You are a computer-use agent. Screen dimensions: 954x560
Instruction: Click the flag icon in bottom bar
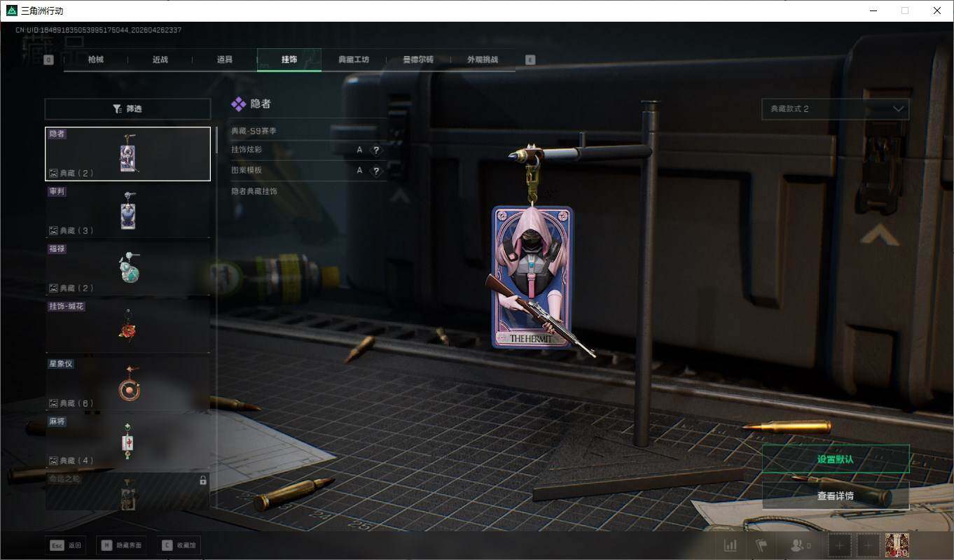[761, 545]
